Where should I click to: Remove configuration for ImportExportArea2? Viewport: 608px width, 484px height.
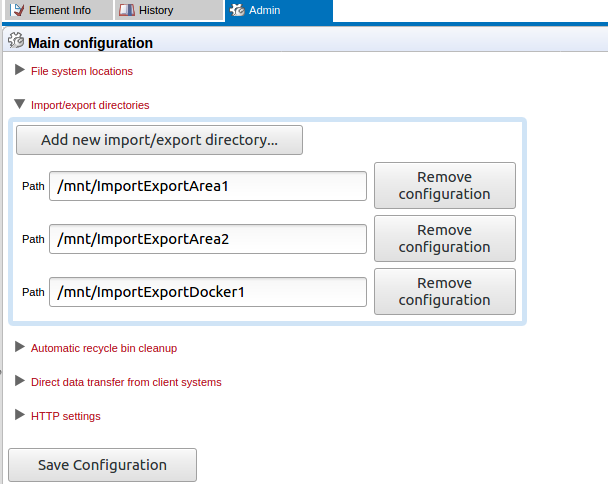[x=445, y=239]
